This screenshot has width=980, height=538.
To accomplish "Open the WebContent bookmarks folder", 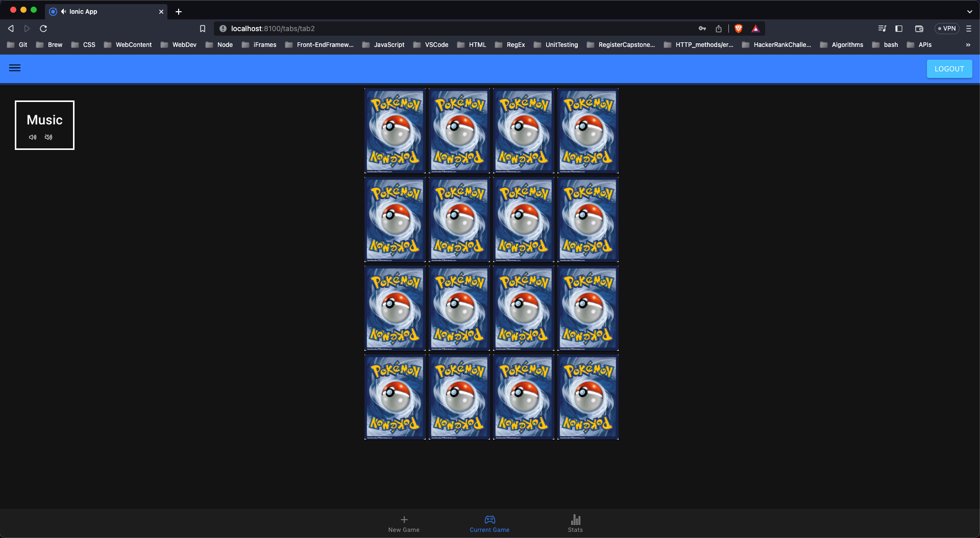I will click(x=128, y=45).
